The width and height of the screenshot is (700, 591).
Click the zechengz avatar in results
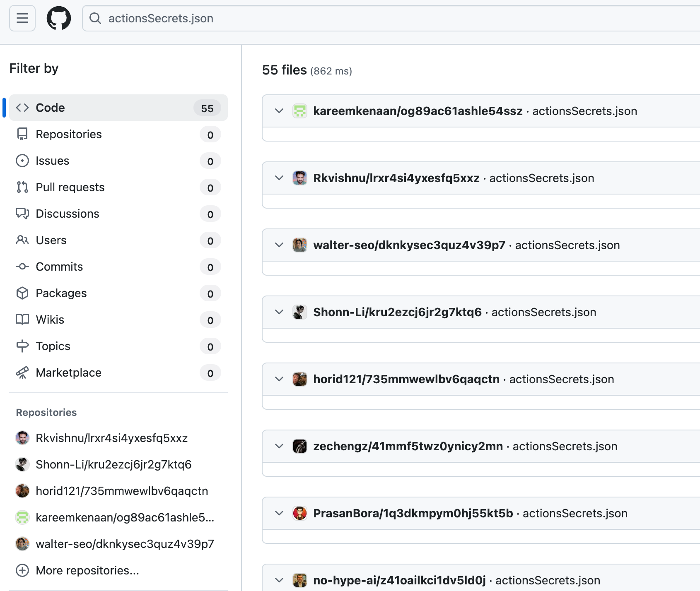pos(299,446)
